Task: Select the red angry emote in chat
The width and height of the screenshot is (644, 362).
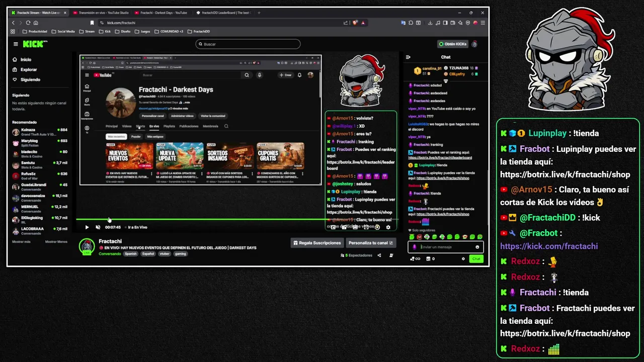Action: pos(420,237)
